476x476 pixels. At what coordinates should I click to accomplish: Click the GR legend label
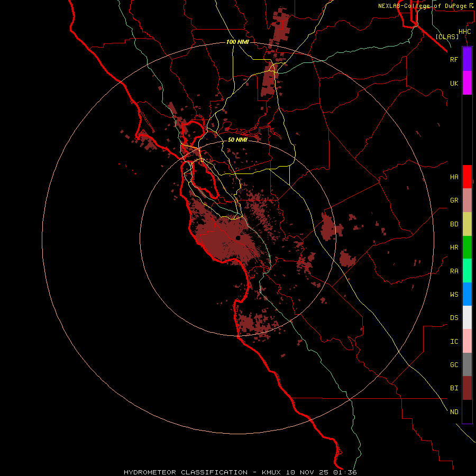click(454, 200)
